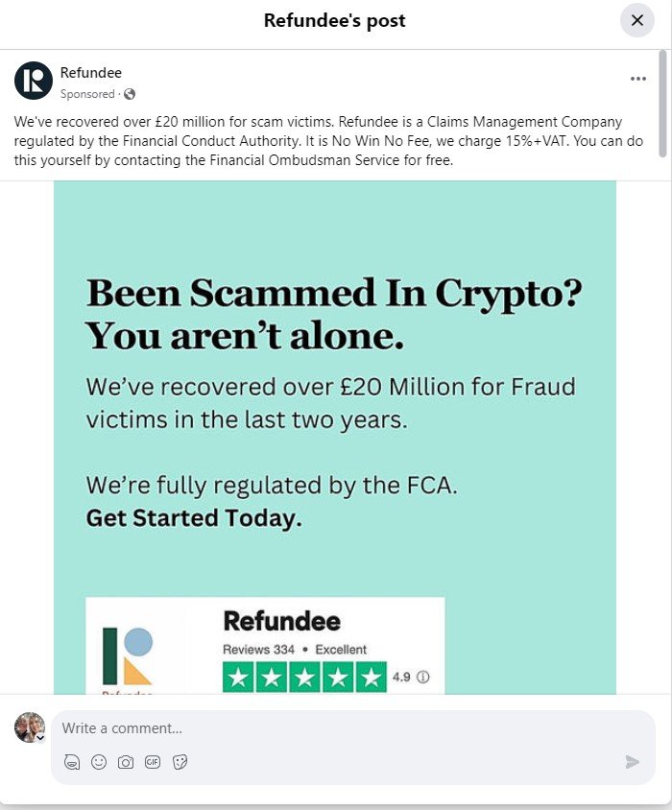Open the three-dot post options menu

(x=638, y=79)
